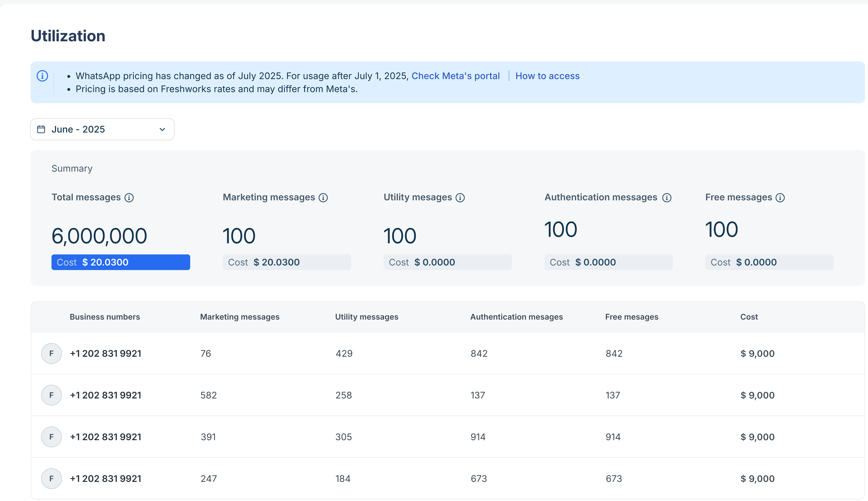
Task: Click info icon beside Utility mesages
Action: (x=460, y=197)
